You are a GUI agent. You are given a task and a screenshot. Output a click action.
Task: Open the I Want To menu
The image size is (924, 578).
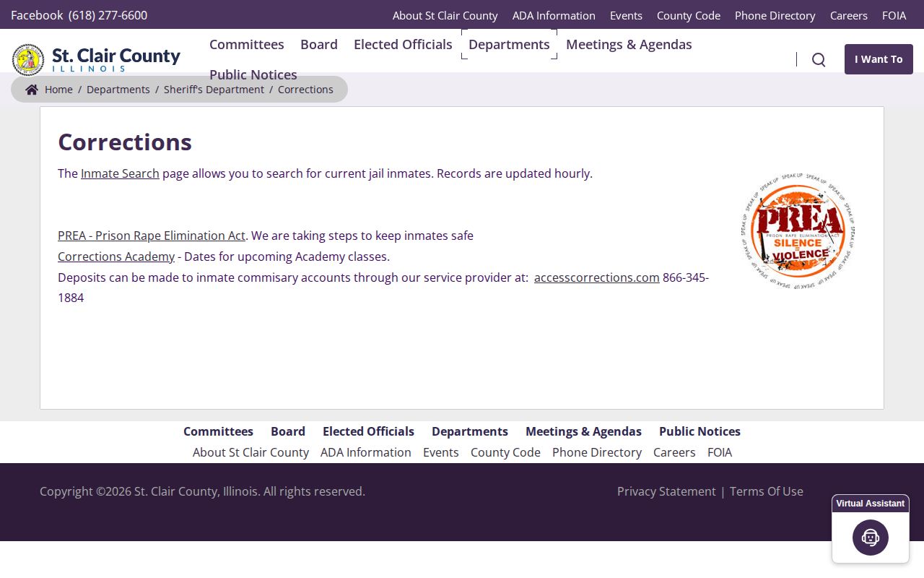879,59
